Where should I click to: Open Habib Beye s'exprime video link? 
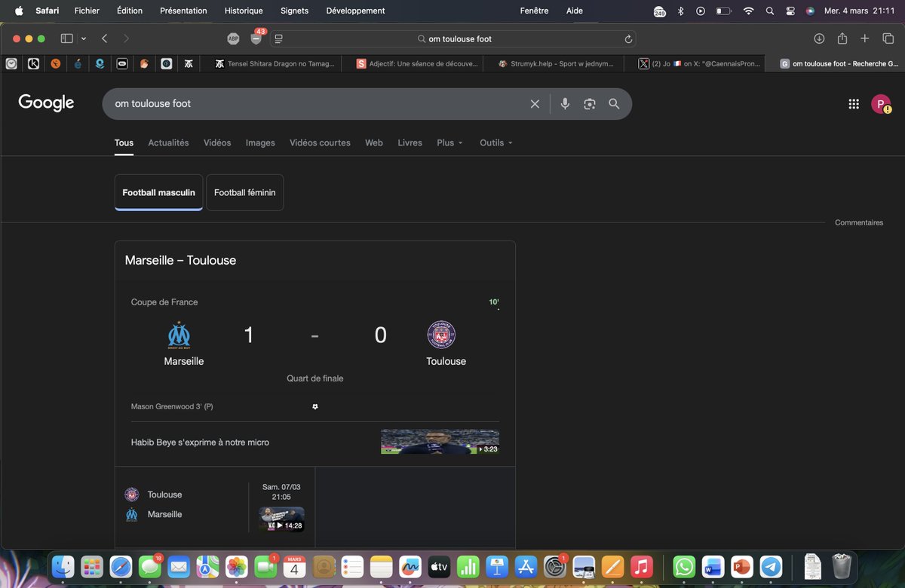(x=200, y=443)
